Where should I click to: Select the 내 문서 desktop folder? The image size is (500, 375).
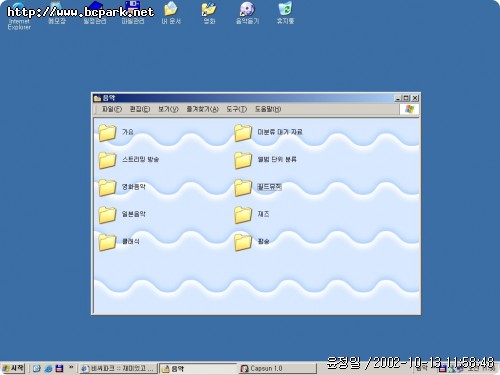pos(171,13)
